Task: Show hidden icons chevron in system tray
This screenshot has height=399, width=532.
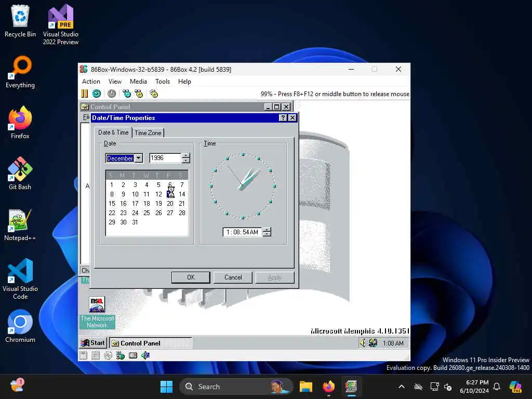Action: click(x=402, y=387)
